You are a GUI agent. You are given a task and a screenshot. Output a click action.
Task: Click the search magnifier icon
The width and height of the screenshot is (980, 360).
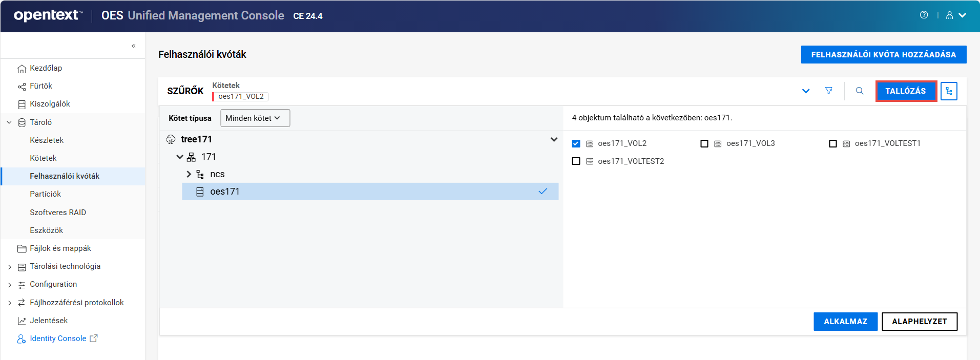click(x=860, y=91)
